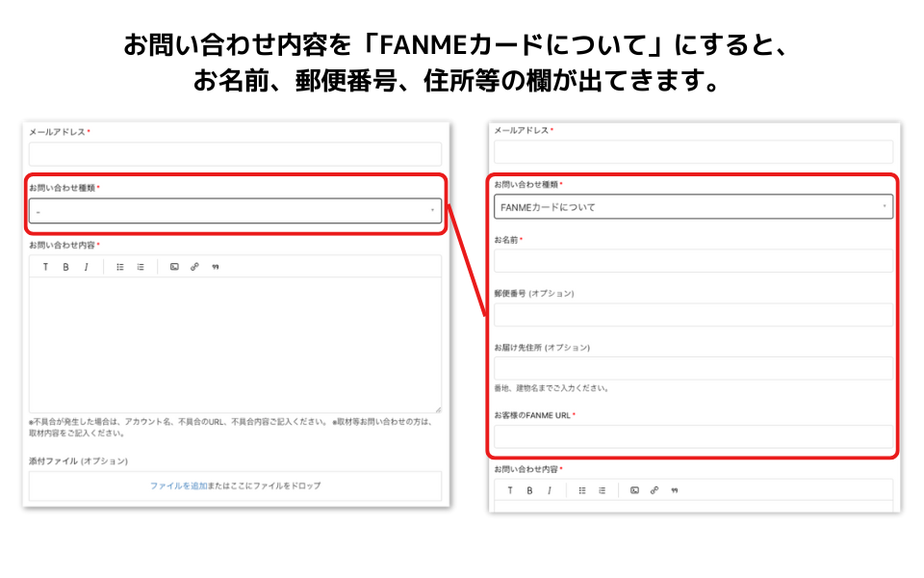Click the text style T icon in right form
This screenshot has height=578, width=924.
[x=510, y=490]
